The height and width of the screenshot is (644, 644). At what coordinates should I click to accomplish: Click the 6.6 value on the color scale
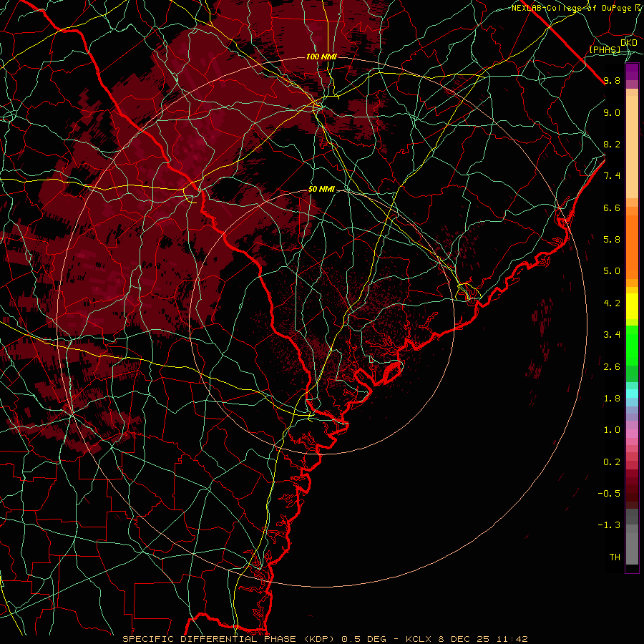coord(612,208)
